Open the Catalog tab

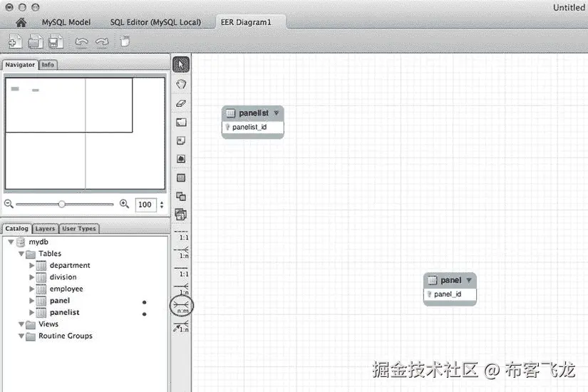click(17, 229)
